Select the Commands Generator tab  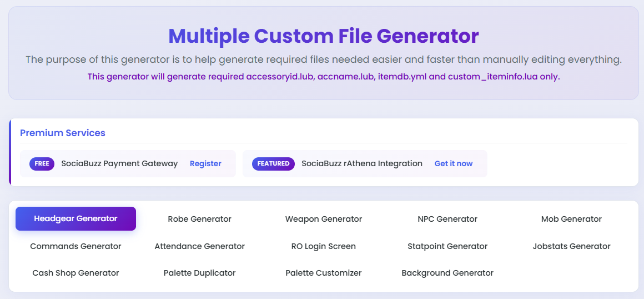coord(76,246)
